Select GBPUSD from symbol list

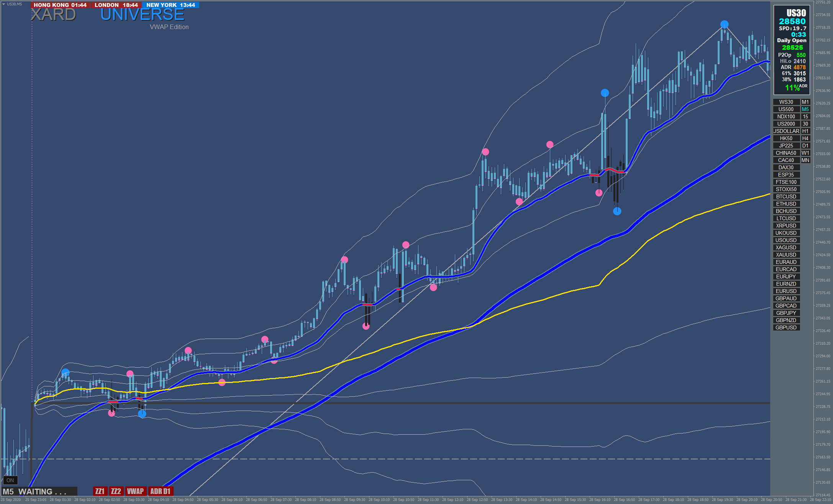pyautogui.click(x=786, y=327)
